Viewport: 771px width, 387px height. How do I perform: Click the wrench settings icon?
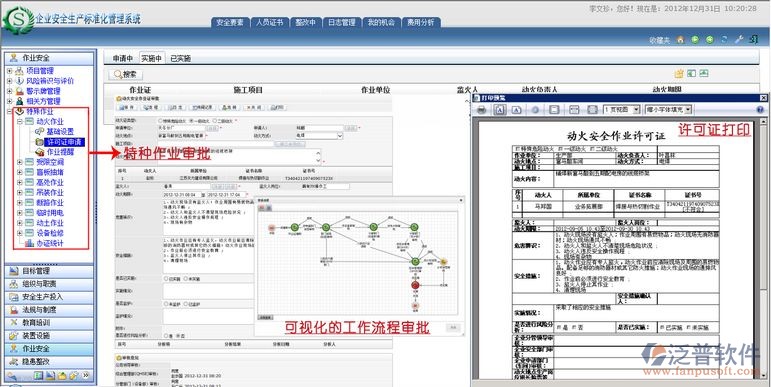coord(739,40)
